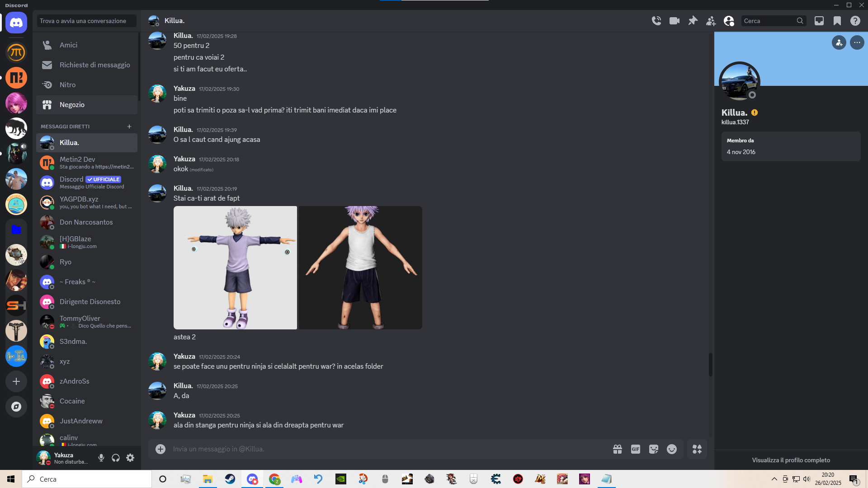
Task: Open the gift Nitro icon
Action: [618, 449]
